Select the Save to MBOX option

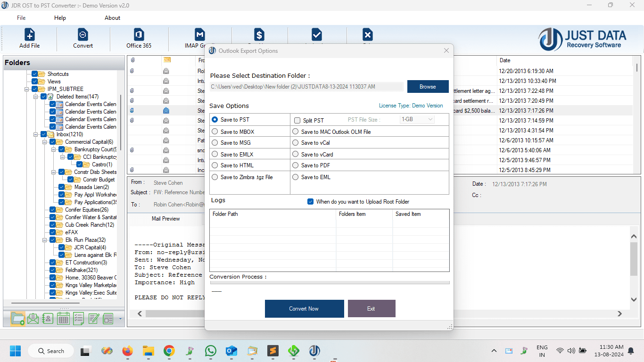[x=215, y=132]
